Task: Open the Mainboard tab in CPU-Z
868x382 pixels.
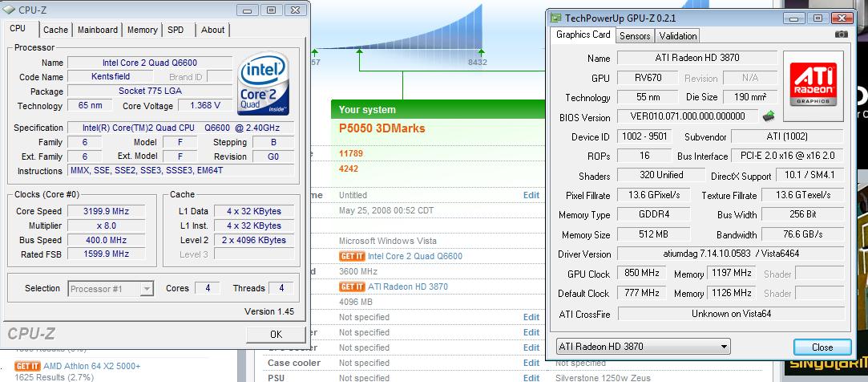Action: (x=98, y=30)
